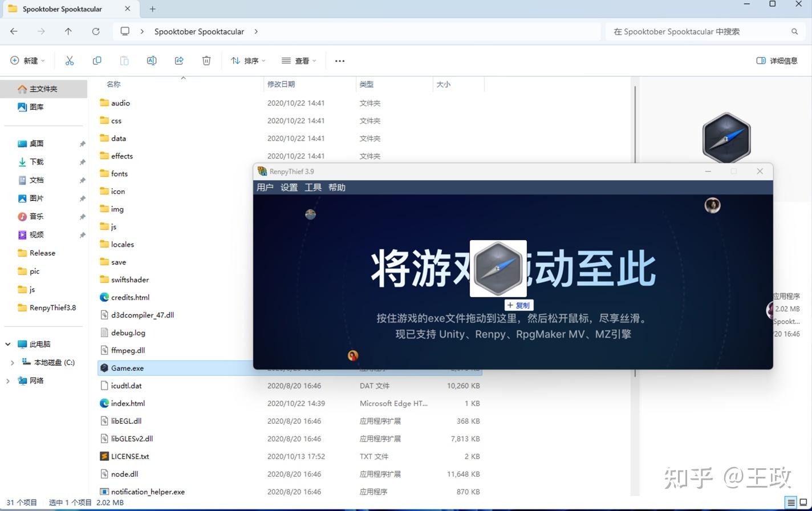Open 设置 menu in RenpyThief
812x511 pixels.
[289, 187]
